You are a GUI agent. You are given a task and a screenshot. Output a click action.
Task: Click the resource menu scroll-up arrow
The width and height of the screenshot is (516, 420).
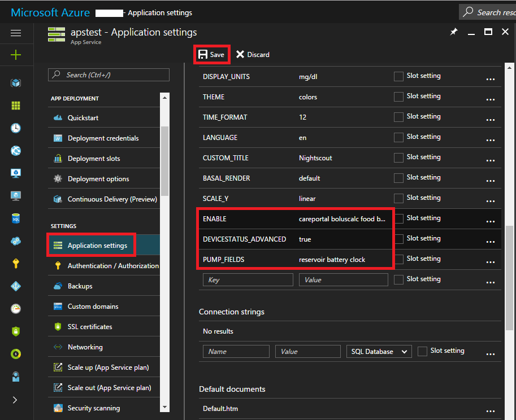tap(164, 98)
